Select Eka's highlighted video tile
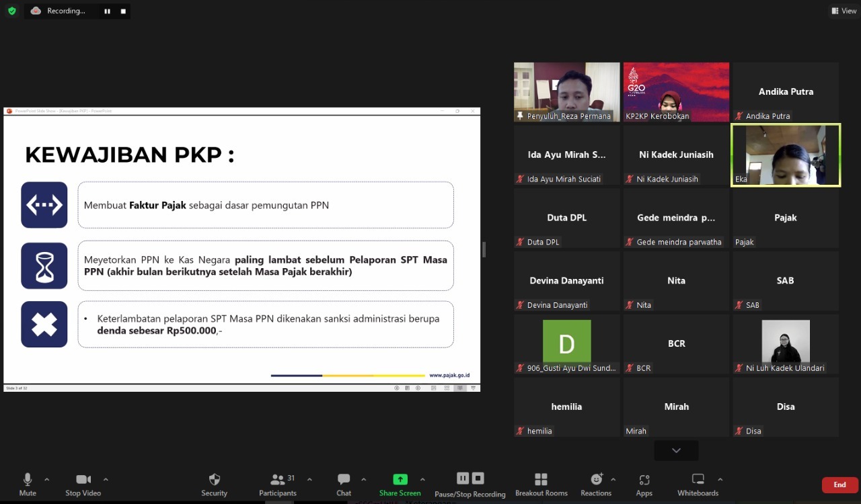 pos(786,155)
